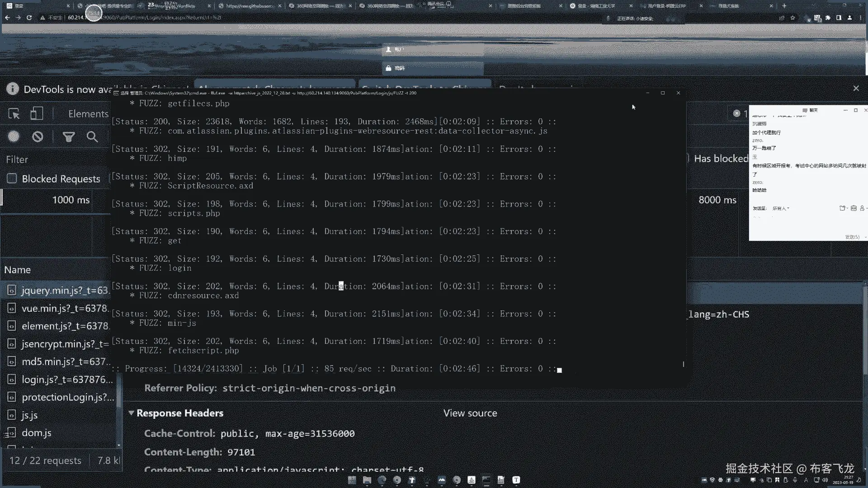Image resolution: width=868 pixels, height=488 pixels.
Task: Click the network filter funnel icon
Action: pos(69,137)
